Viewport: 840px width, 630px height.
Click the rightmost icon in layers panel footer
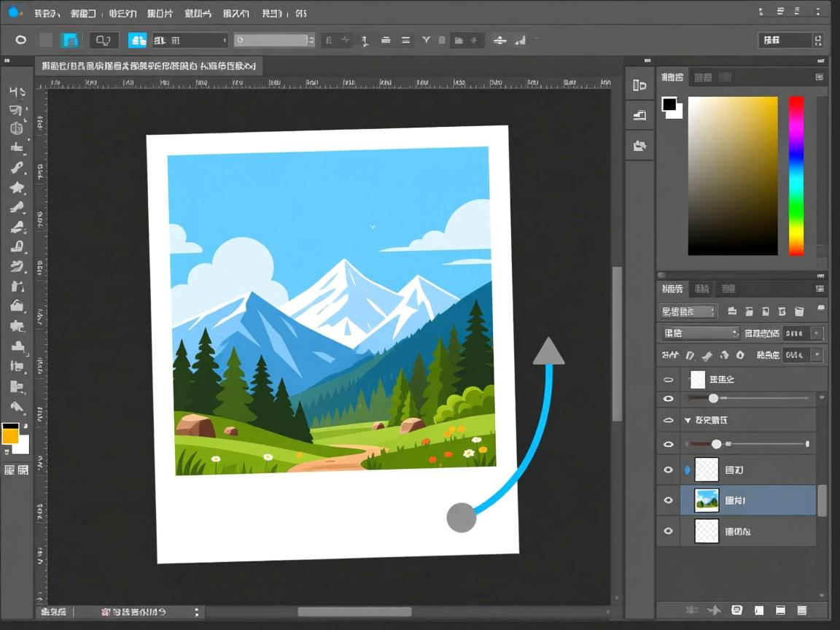click(x=802, y=610)
